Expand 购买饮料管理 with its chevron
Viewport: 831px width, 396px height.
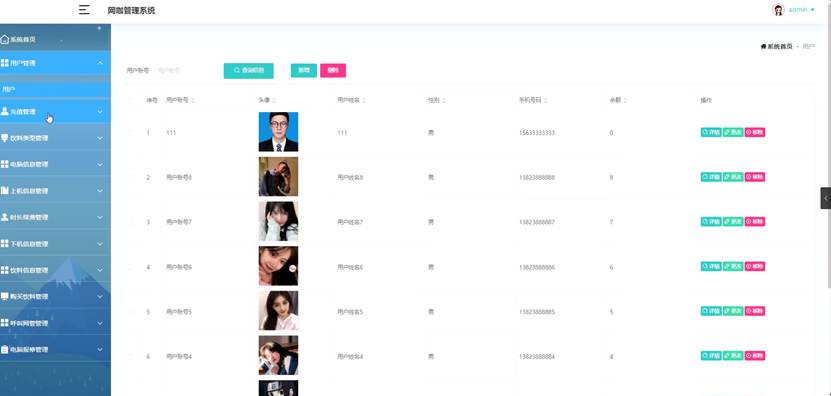point(100,296)
